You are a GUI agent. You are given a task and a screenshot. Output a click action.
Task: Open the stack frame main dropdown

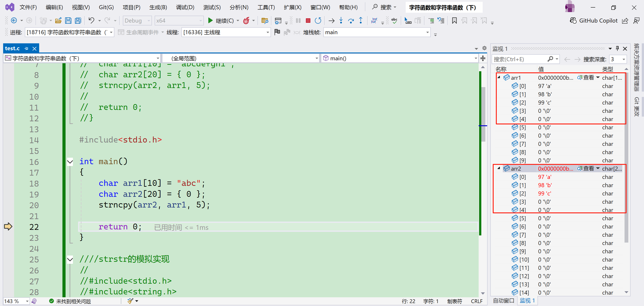(x=427, y=32)
